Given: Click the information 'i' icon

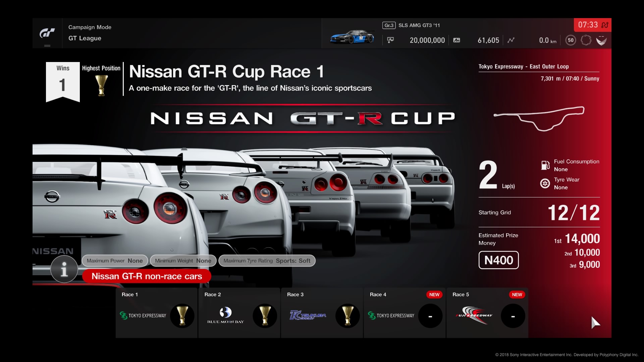Looking at the screenshot, I should pos(64,269).
